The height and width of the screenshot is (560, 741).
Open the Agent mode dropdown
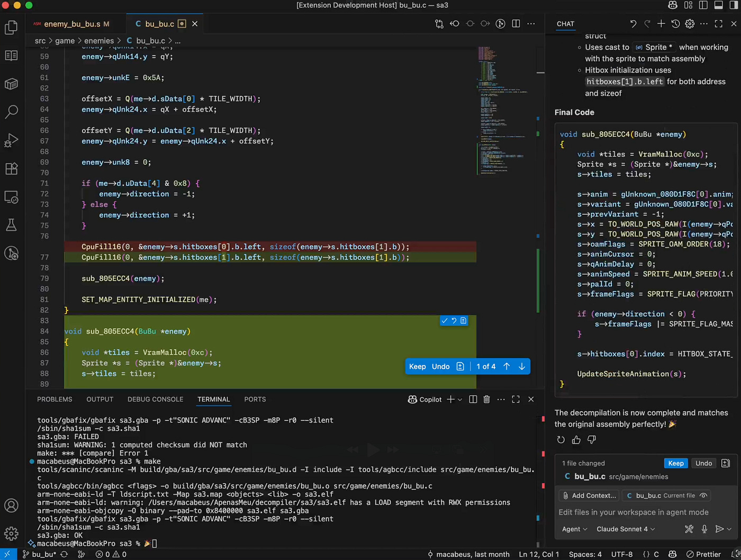(x=574, y=529)
